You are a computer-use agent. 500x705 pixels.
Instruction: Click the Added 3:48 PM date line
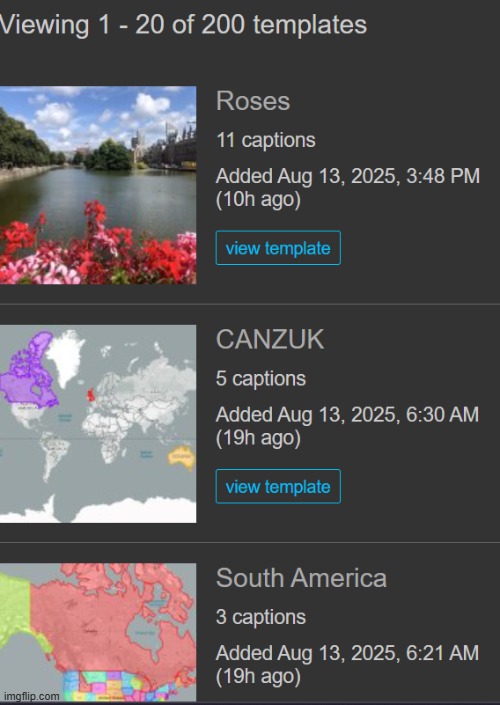tap(348, 176)
